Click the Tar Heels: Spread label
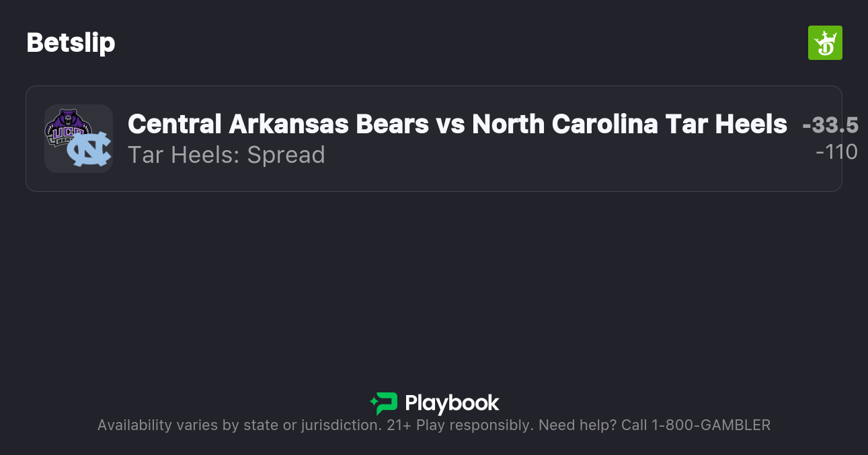This screenshot has width=868, height=455. [x=226, y=155]
